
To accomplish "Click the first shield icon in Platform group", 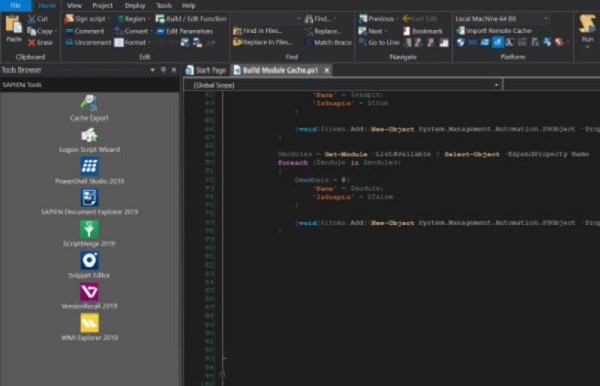I will [x=461, y=42].
